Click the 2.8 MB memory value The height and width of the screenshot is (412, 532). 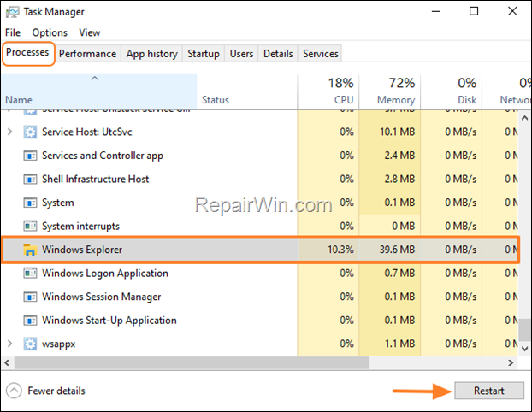pos(399,179)
